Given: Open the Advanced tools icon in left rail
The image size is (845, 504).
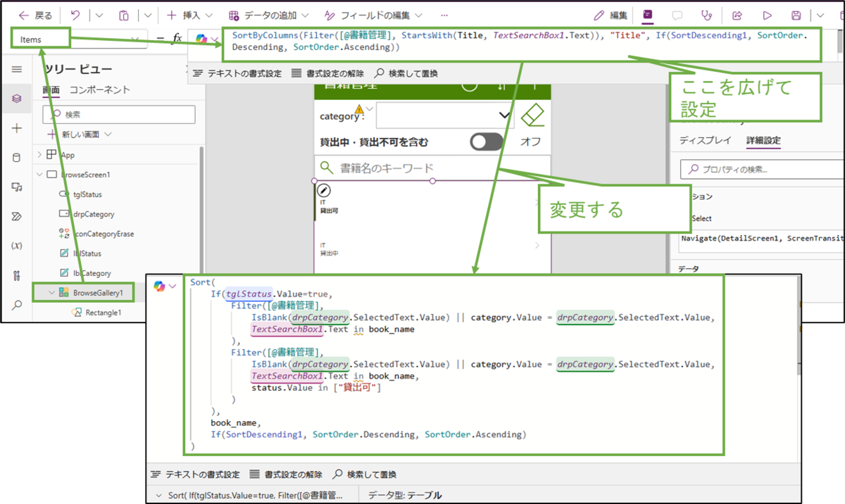Looking at the screenshot, I should [17, 275].
